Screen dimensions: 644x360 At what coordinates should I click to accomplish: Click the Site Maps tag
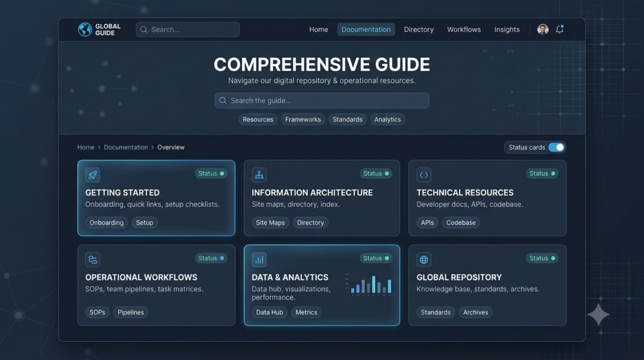270,223
